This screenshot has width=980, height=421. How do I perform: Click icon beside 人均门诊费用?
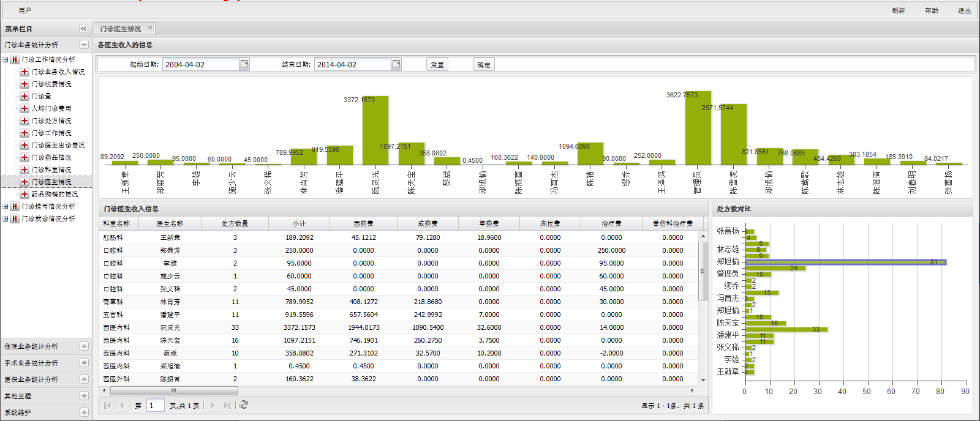pyautogui.click(x=24, y=108)
